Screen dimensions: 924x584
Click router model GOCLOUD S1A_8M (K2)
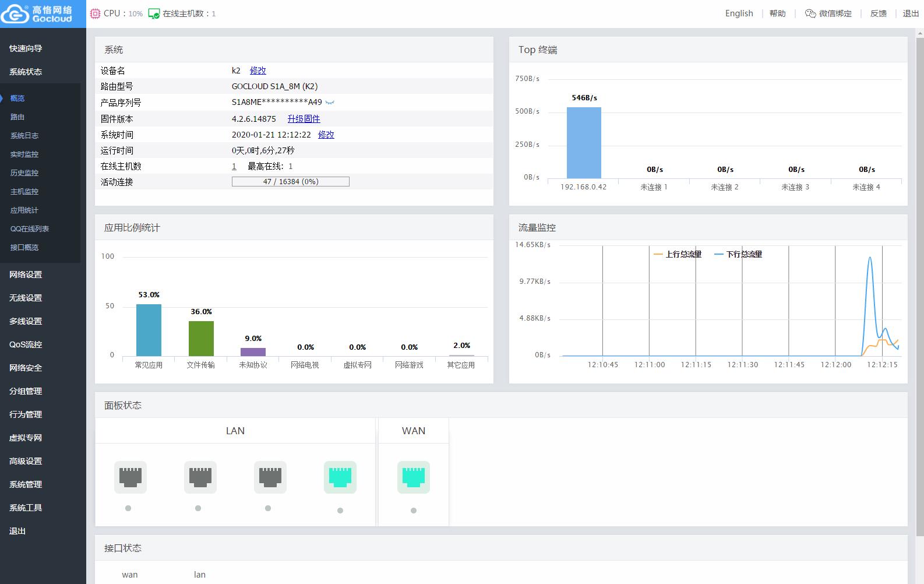point(274,86)
